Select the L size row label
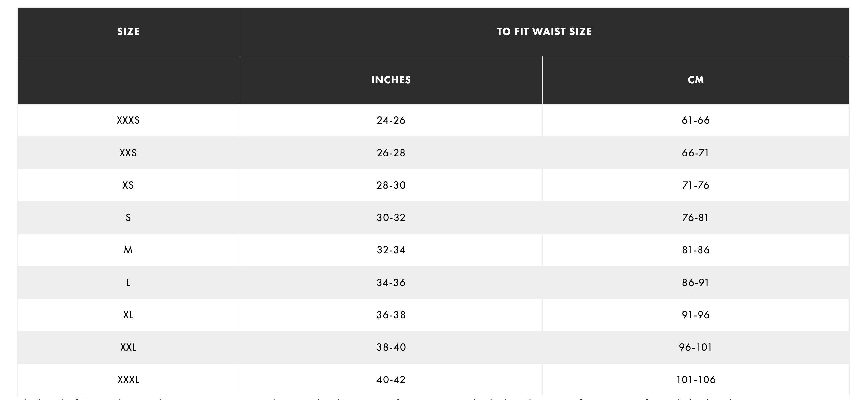 click(128, 282)
